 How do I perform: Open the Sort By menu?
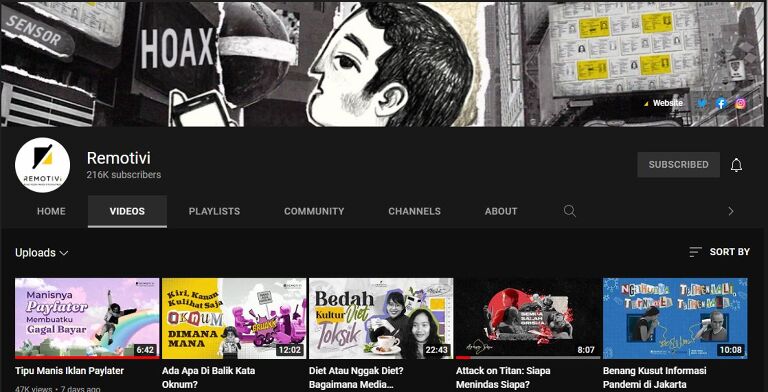click(719, 252)
